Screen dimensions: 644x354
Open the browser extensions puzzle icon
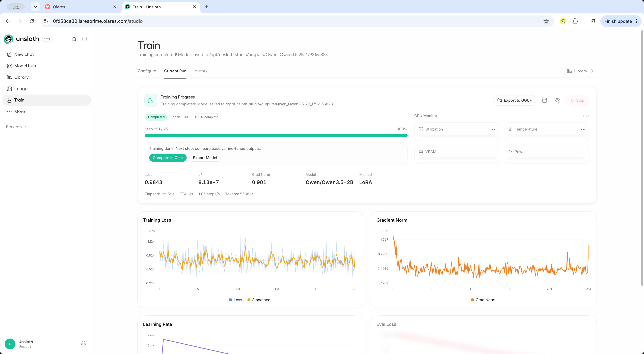coord(575,21)
